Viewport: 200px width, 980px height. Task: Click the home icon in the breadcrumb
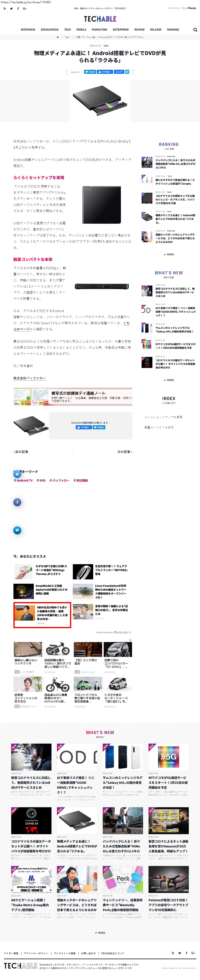point(58,37)
